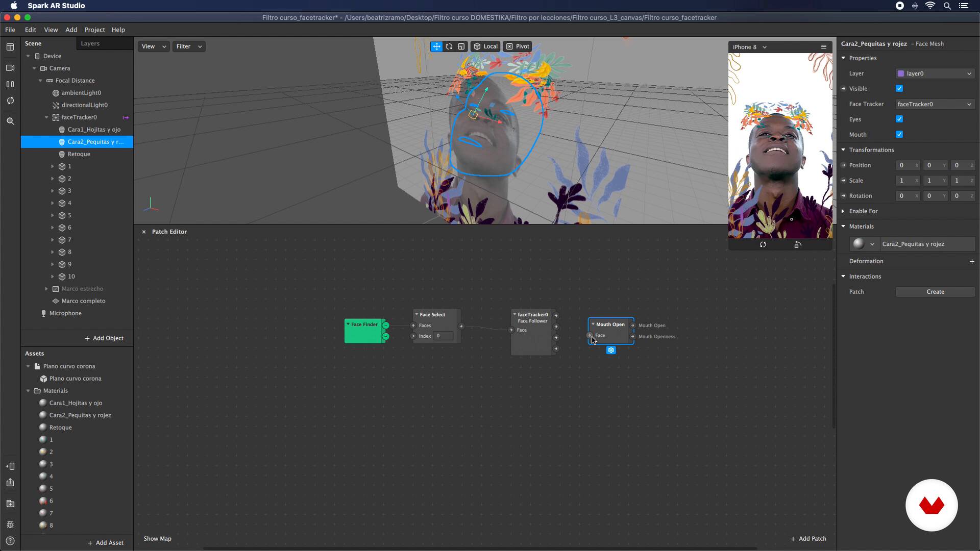Click the restart icon below the simulator
This screenshot has height=551, width=980.
pos(763,245)
